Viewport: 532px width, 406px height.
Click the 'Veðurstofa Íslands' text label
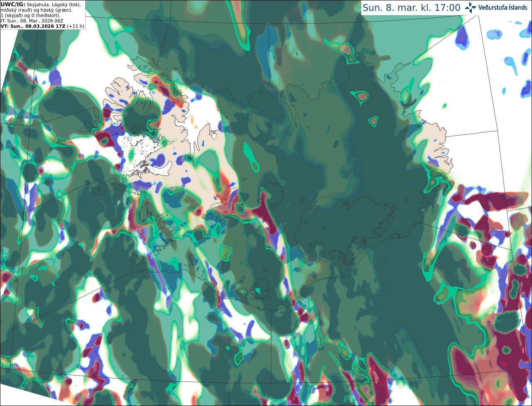click(502, 7)
